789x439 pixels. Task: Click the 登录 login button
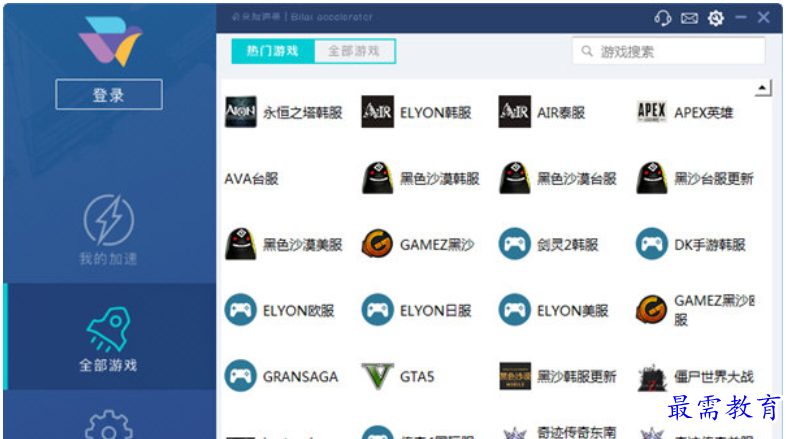109,94
